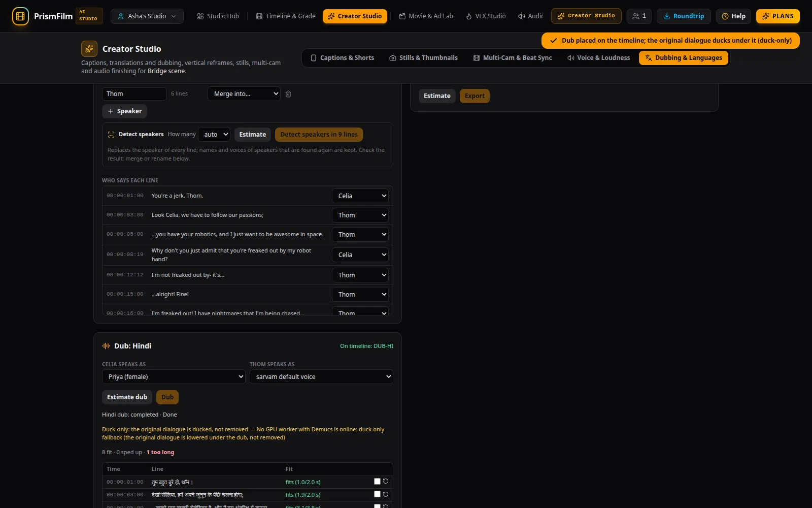The height and width of the screenshot is (508, 812).
Task: Click 'Detect speakers in 9 lines'
Action: [319, 135]
